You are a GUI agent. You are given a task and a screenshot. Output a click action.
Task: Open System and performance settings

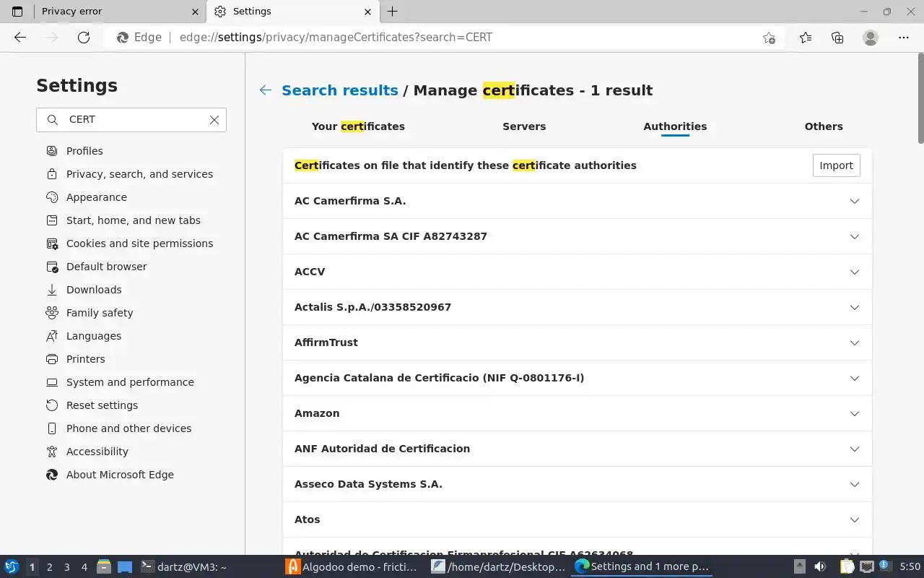pyautogui.click(x=130, y=382)
